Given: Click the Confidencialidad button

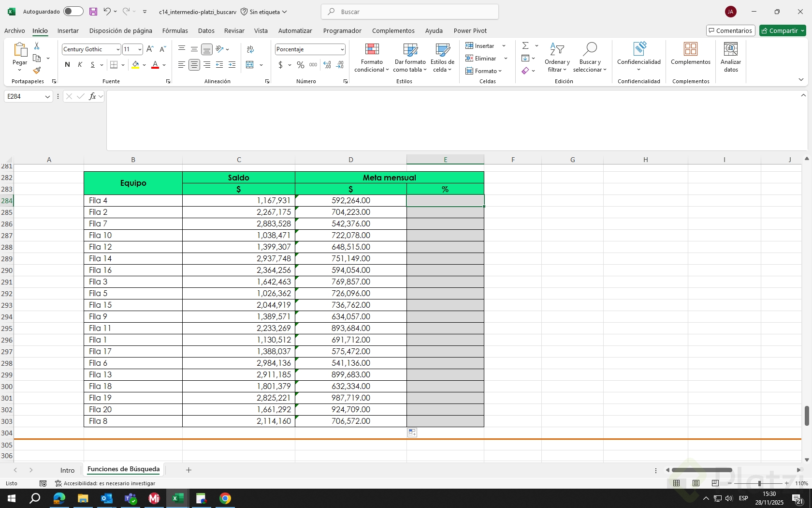Looking at the screenshot, I should pyautogui.click(x=639, y=57).
